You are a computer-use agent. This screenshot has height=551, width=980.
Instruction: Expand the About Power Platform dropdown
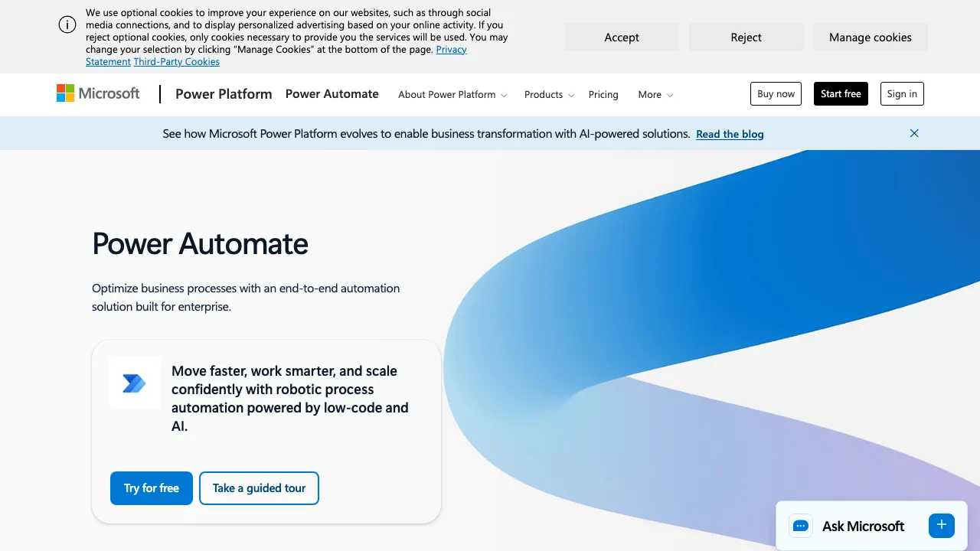[452, 95]
